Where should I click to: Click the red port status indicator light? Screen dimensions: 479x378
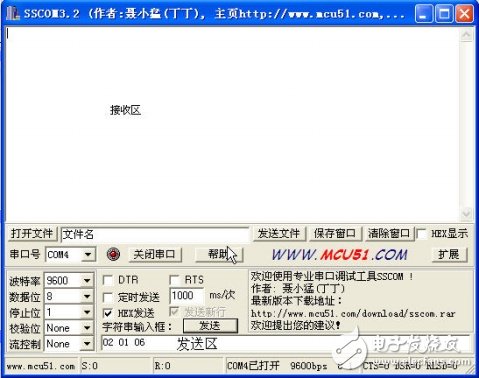point(113,254)
